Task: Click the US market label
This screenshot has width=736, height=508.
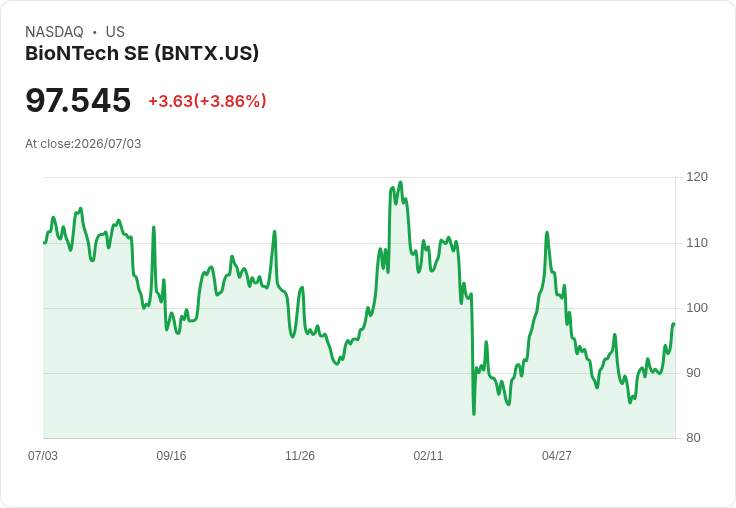Action: tap(115, 32)
